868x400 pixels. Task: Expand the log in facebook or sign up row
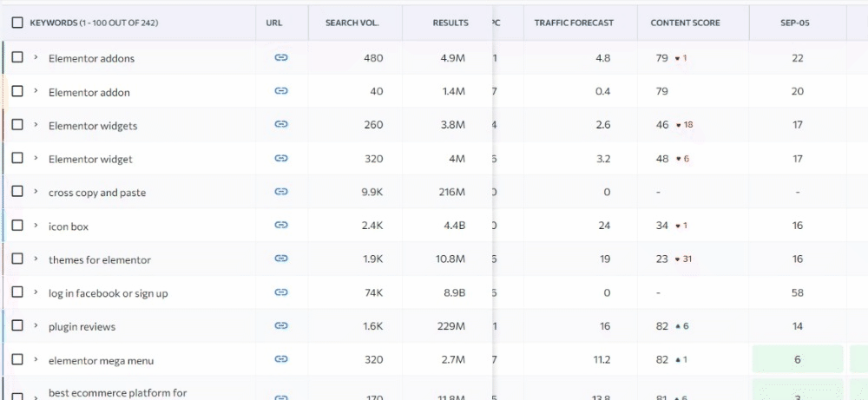pyautogui.click(x=36, y=292)
